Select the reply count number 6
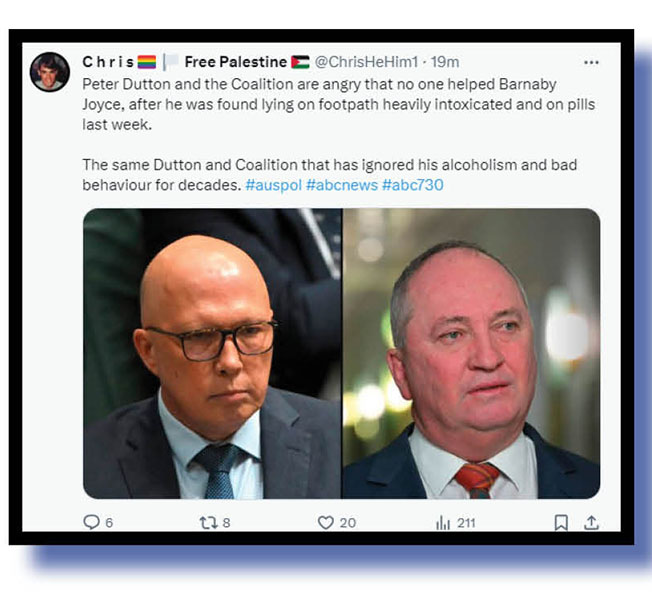This screenshot has width=652, height=595. [109, 523]
